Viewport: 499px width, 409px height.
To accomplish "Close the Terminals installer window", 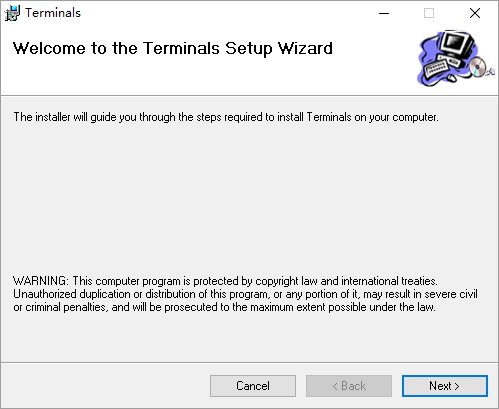I will coord(475,13).
